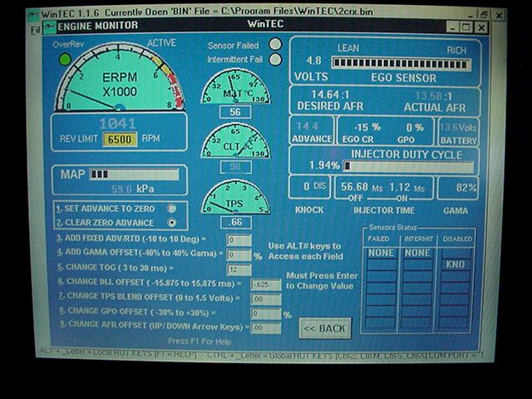Click the WinTEC app icon in the title bar

tap(33, 15)
